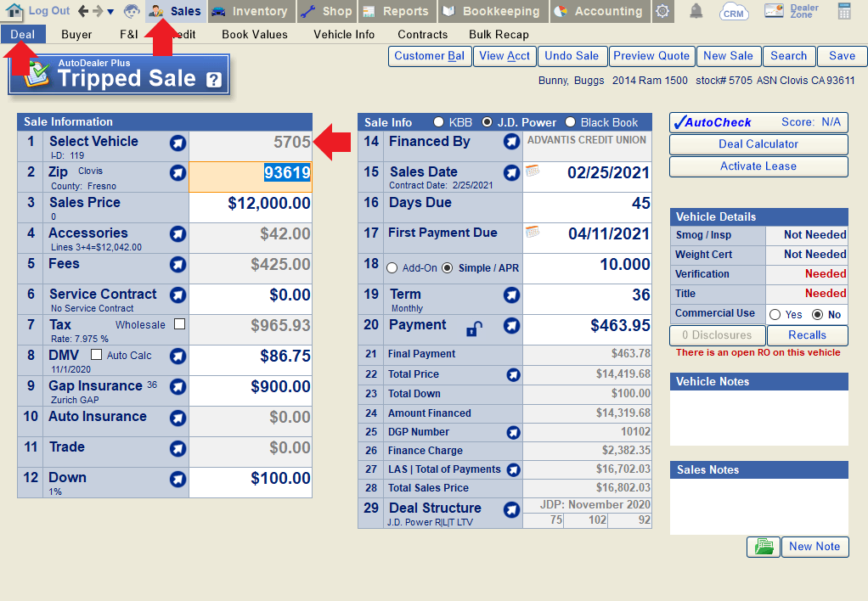The image size is (868, 601).
Task: Open the Auto Insurance arrow icon
Action: pos(178,418)
